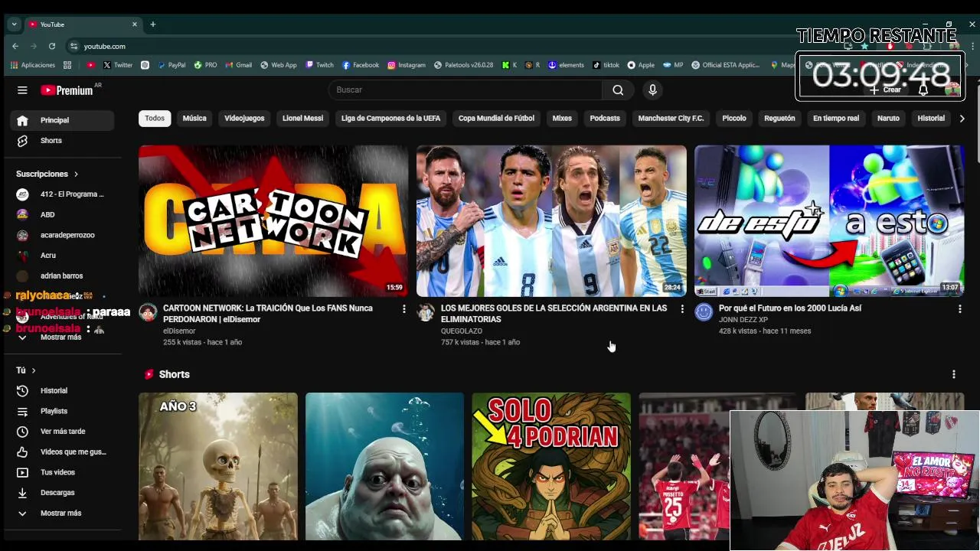980x551 pixels.
Task: Open Shorts section options menu
Action: (x=953, y=374)
